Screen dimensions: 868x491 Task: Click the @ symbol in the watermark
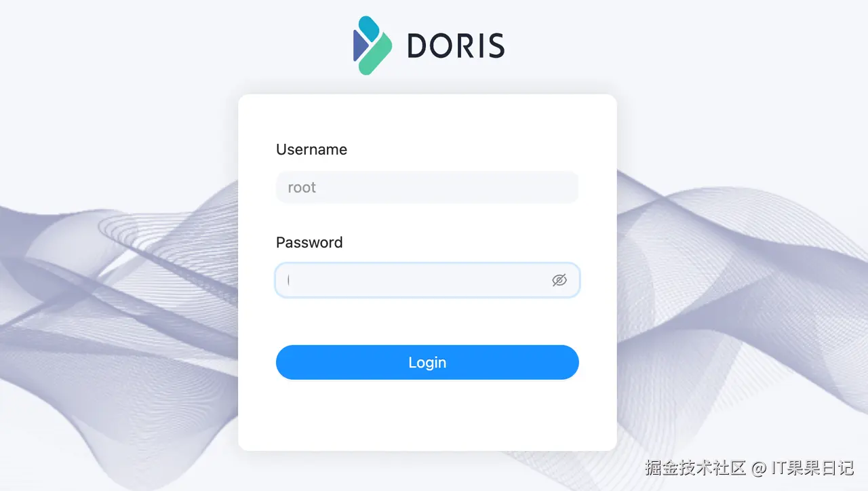[x=759, y=468]
